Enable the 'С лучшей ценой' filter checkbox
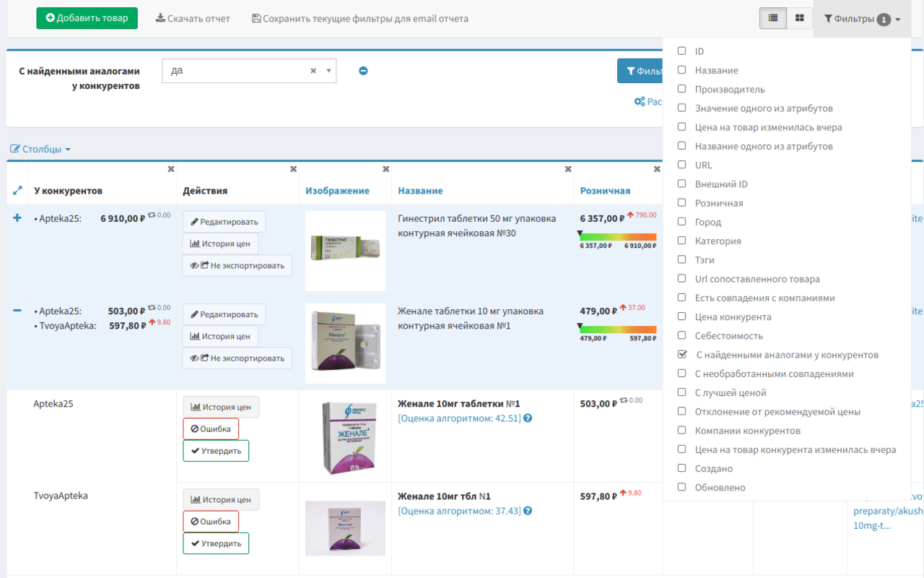The width and height of the screenshot is (924, 578). [x=681, y=392]
